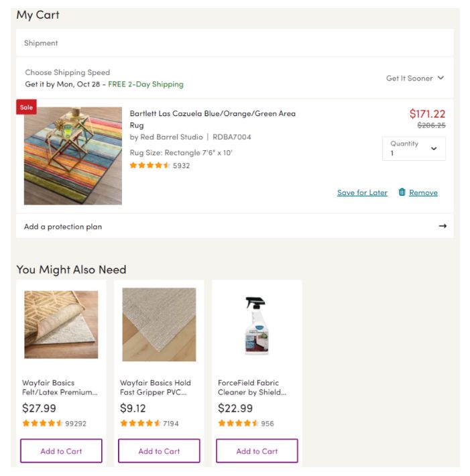Open the Felt/Latex rug pad thumbnail

click(61, 324)
